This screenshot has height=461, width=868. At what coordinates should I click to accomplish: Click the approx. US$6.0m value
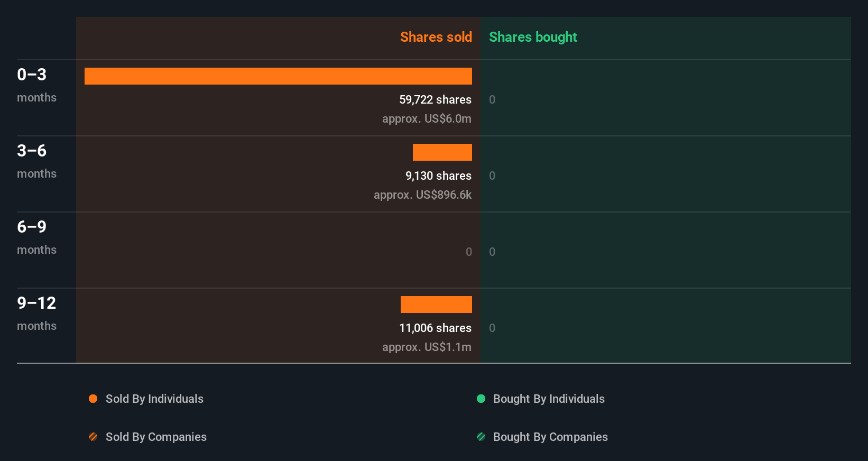coord(427,118)
